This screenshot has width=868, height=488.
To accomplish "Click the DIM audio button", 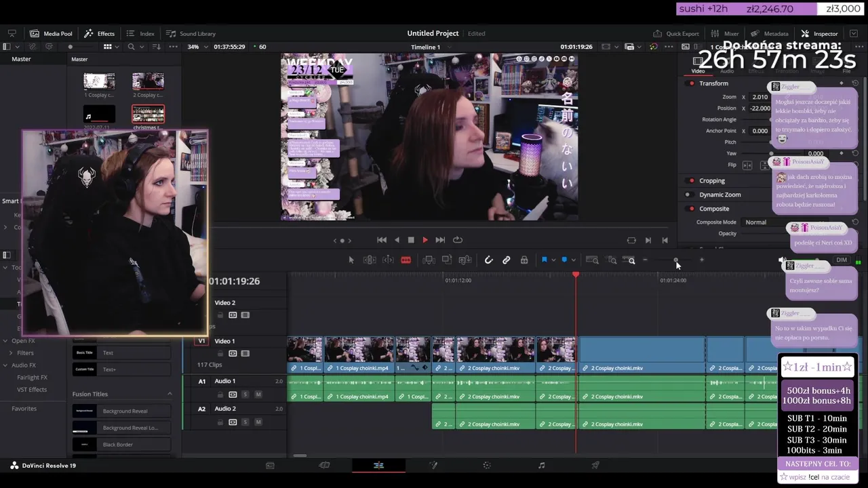I will click(842, 260).
